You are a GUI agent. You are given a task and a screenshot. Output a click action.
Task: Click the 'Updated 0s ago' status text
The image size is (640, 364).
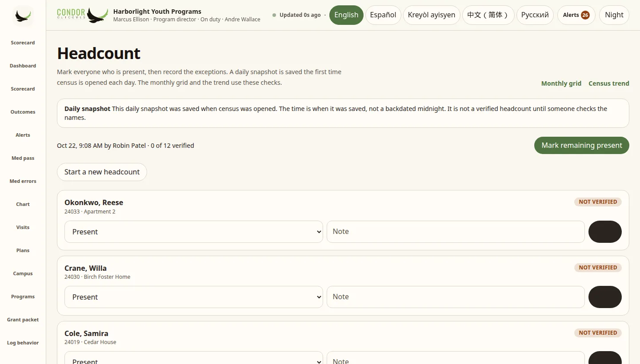click(x=300, y=15)
